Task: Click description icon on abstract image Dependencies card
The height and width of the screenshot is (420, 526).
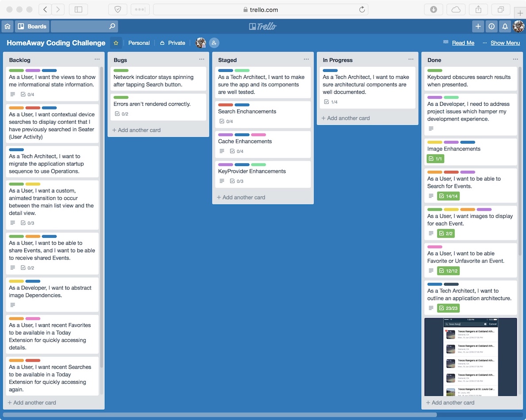Action: pyautogui.click(x=13, y=305)
